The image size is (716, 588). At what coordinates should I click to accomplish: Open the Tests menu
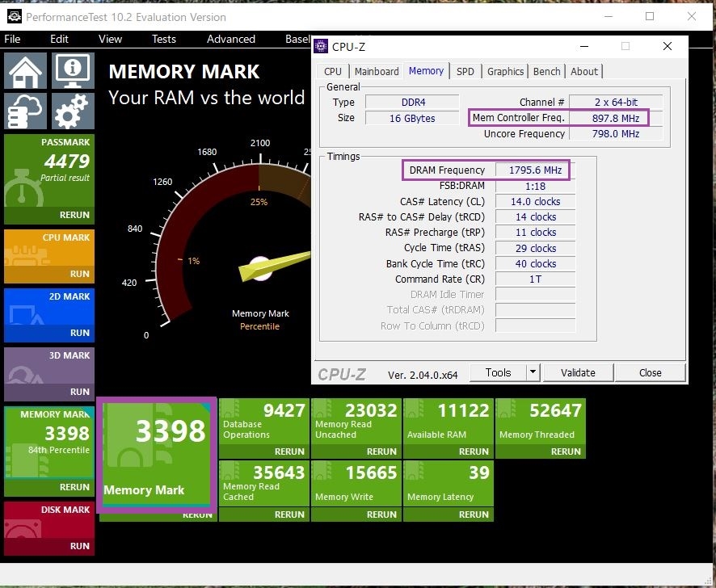pyautogui.click(x=163, y=39)
